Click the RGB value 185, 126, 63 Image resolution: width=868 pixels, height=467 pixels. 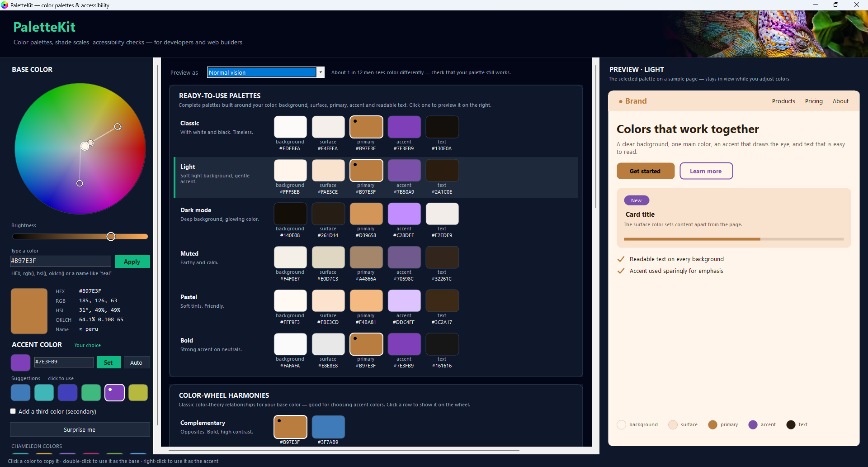[x=98, y=300]
